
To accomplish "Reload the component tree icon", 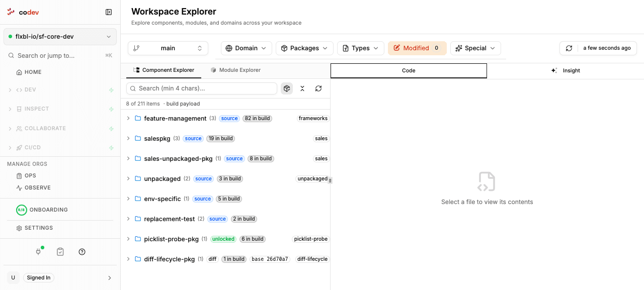I will [318, 88].
